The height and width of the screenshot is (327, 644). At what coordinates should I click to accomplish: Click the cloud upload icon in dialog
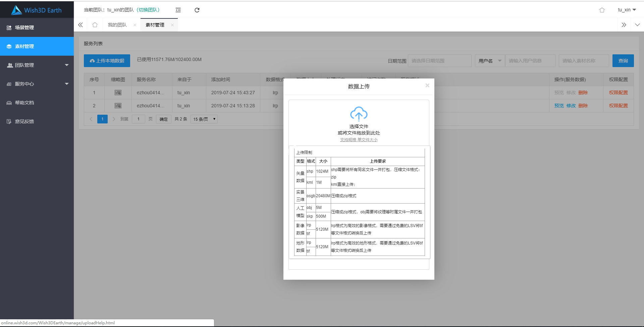tap(359, 114)
